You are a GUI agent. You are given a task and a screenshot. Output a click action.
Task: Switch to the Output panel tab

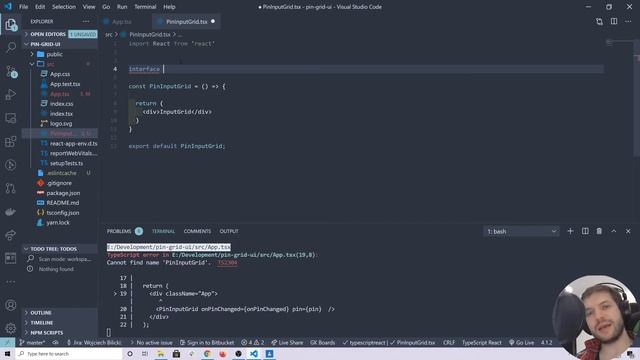pos(229,231)
